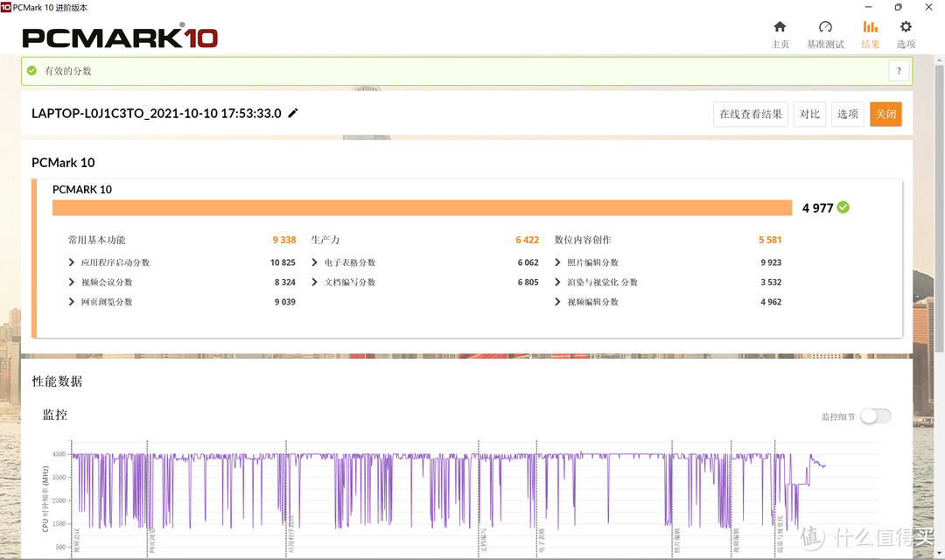This screenshot has width=945, height=560.
Task: Click the 有效的分数 banner text
Action: point(68,71)
